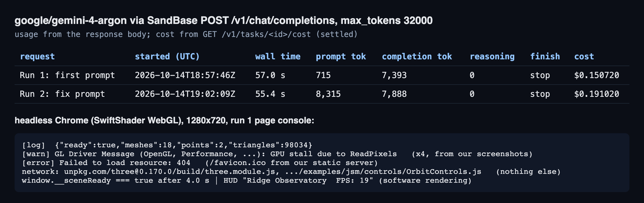Image resolution: width=644 pixels, height=203 pixels.
Task: Click the cost "$0.150720"
Action: pyautogui.click(x=597, y=75)
